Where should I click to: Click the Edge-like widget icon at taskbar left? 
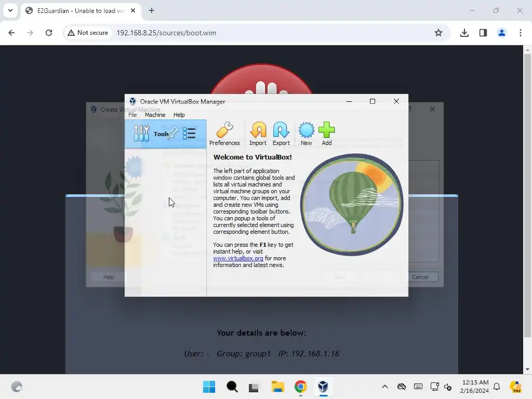point(17,387)
